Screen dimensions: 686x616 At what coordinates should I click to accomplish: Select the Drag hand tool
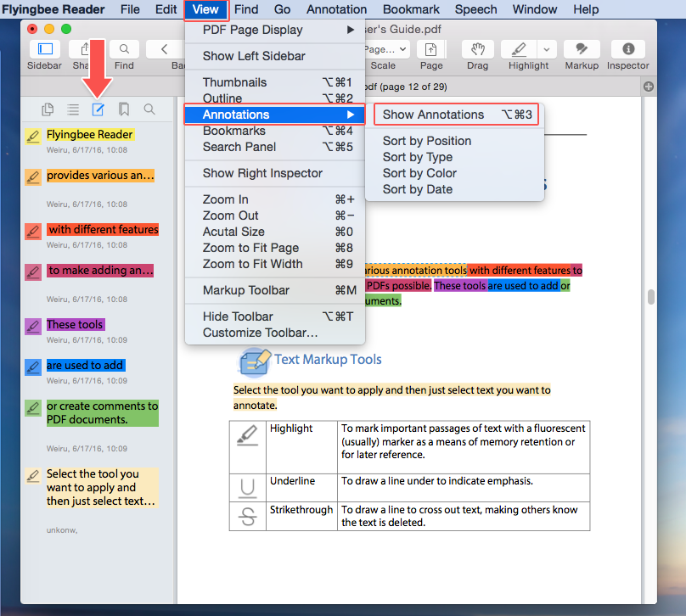477,49
